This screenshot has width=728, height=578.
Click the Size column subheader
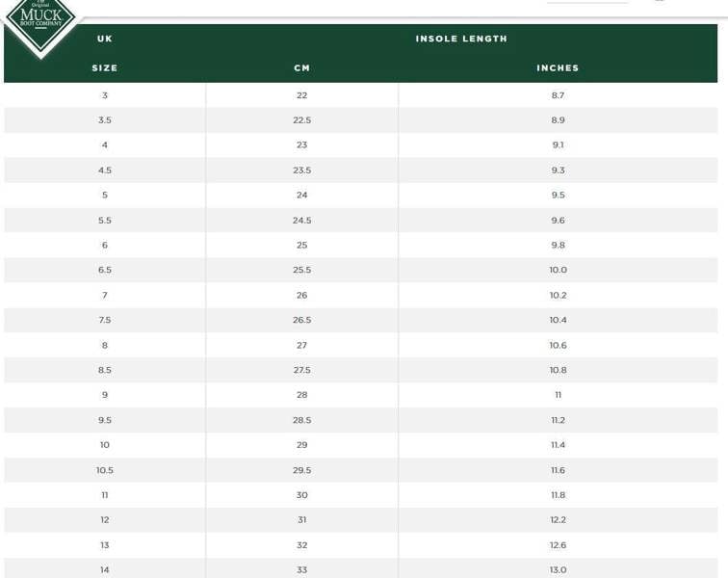[x=105, y=68]
